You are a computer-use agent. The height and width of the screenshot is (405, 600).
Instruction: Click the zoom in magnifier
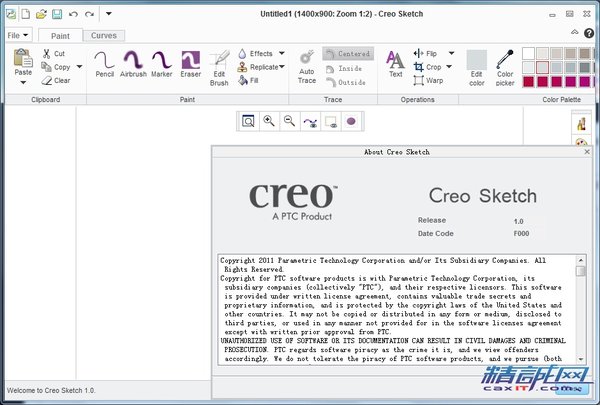tap(269, 121)
